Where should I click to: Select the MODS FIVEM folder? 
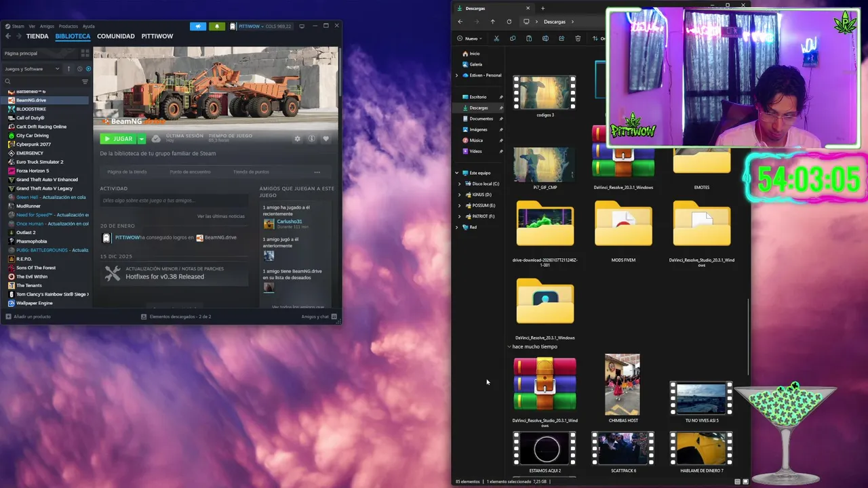(x=623, y=230)
